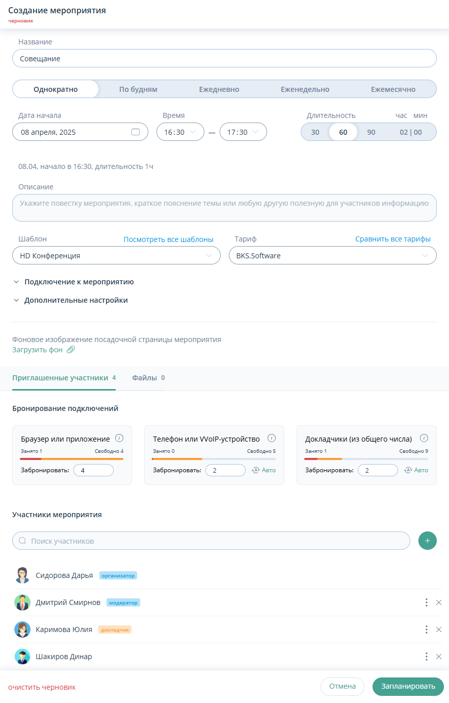Open the three-dot menu for Дмитрий Смирнов
Screen dimensions: 449x703
click(x=426, y=602)
